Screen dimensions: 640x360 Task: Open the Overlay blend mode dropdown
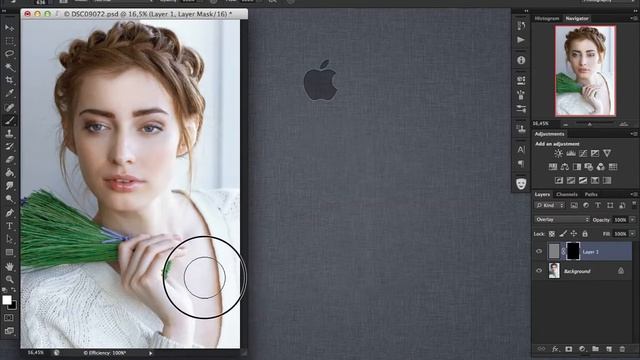562,220
